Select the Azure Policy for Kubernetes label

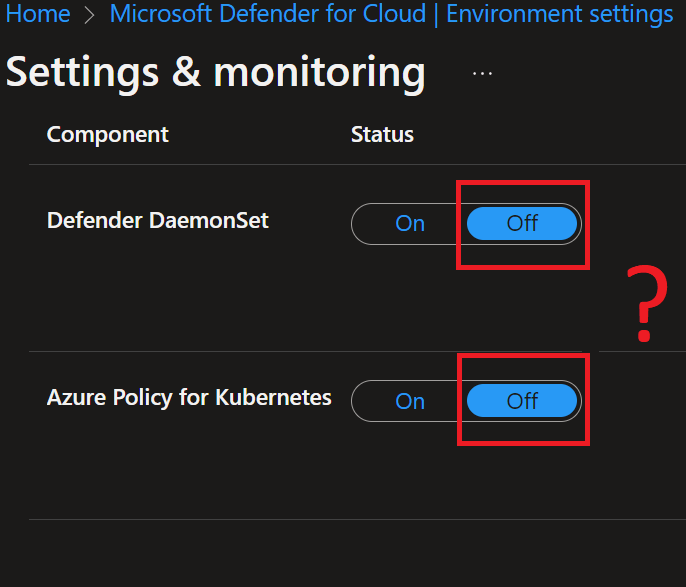coord(189,398)
